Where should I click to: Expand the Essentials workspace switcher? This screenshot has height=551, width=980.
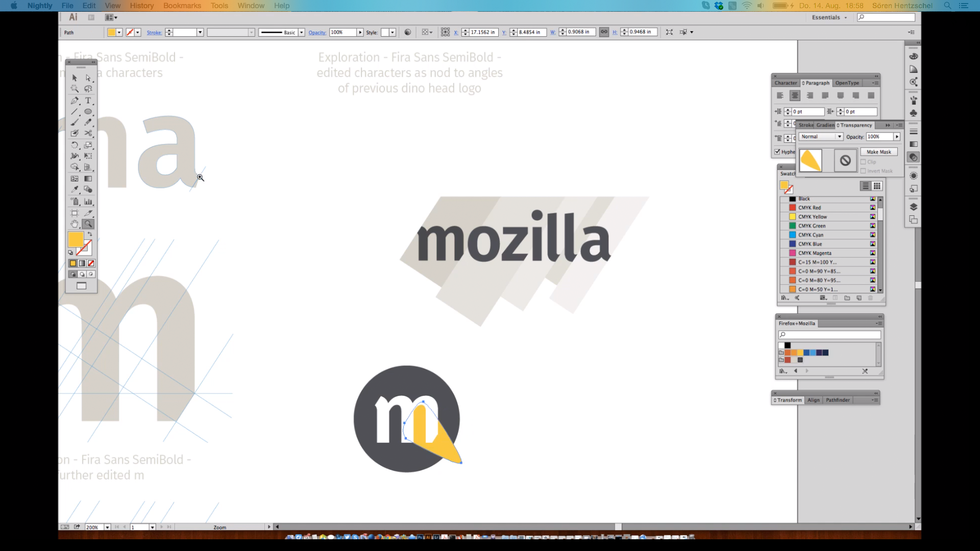point(829,17)
